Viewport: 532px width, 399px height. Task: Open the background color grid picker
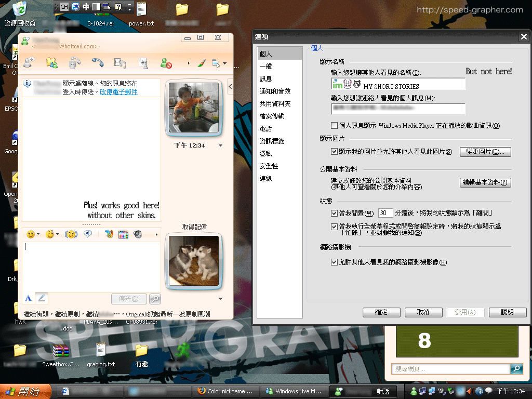pyautogui.click(x=123, y=234)
